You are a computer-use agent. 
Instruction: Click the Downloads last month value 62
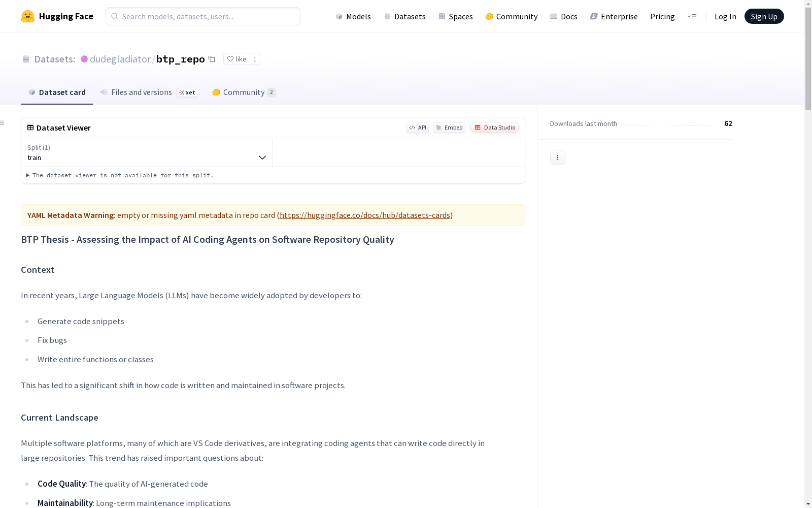click(728, 123)
